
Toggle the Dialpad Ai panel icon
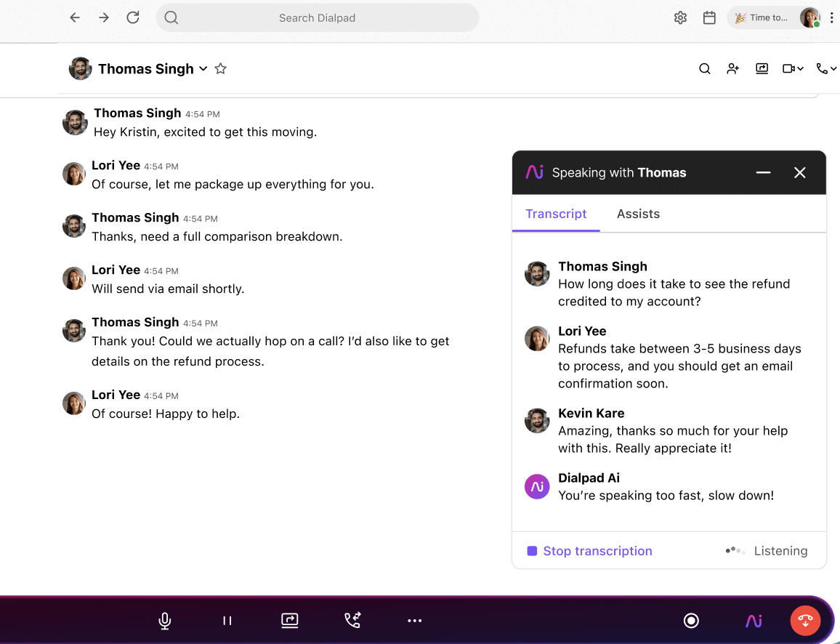[754, 621]
